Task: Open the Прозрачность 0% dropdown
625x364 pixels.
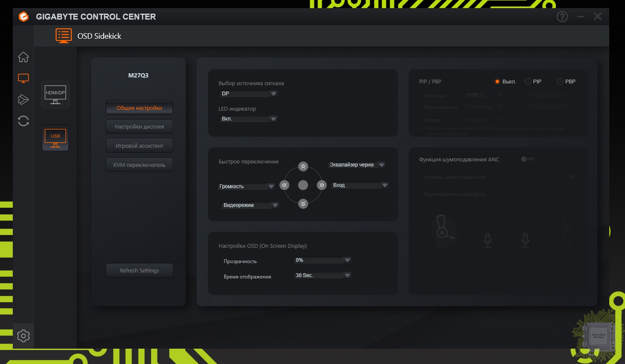Action: [x=322, y=260]
